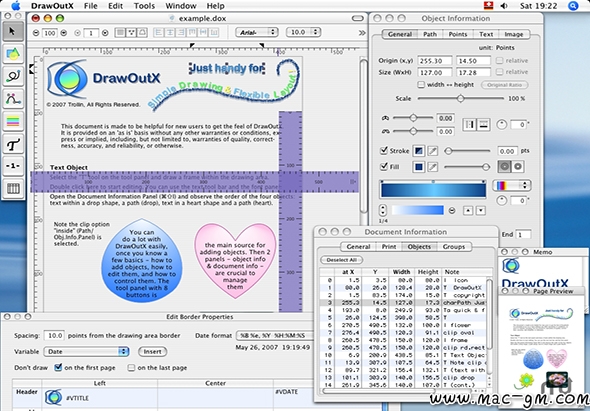Flip the object vertically
The width and height of the screenshot is (590, 411).
pos(484,124)
